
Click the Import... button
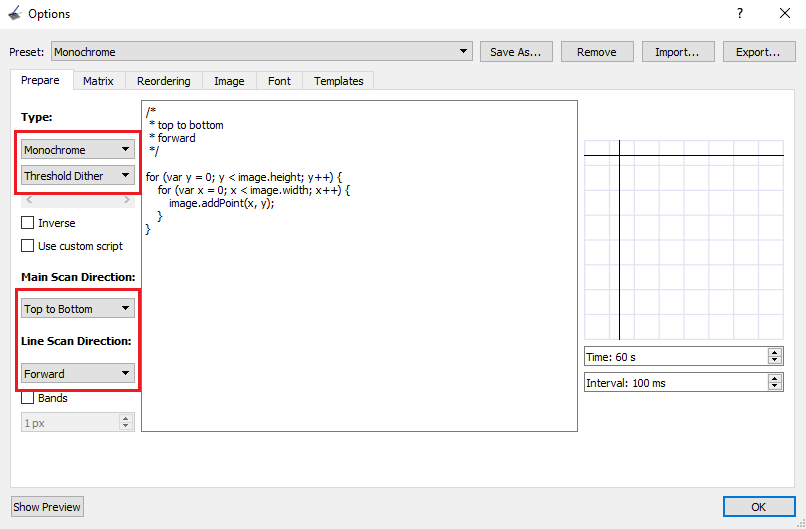click(x=677, y=51)
